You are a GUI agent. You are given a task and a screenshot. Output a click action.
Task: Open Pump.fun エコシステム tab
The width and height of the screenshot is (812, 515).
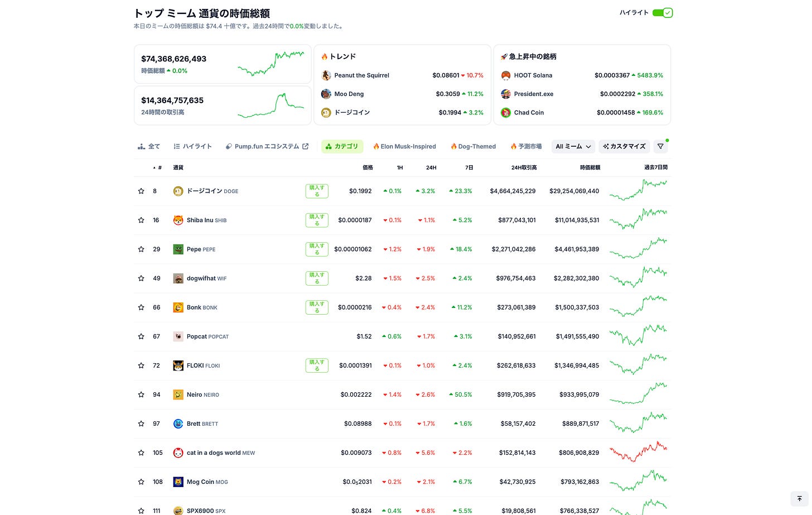tap(267, 146)
